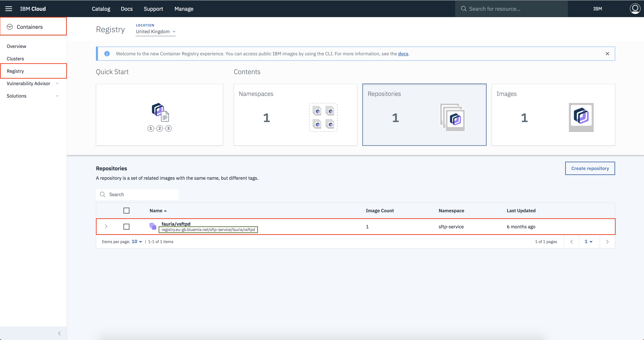The height and width of the screenshot is (340, 644).
Task: Open the docs link in banner
Action: 403,54
